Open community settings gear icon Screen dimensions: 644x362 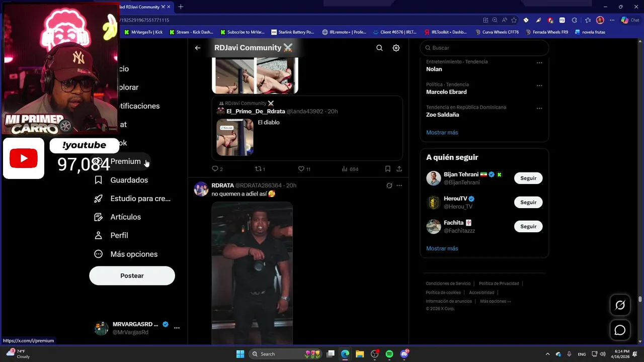[396, 48]
